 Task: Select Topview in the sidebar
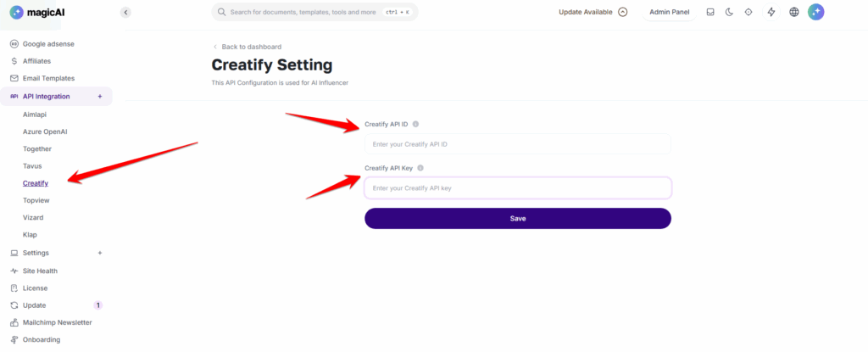[x=36, y=200]
